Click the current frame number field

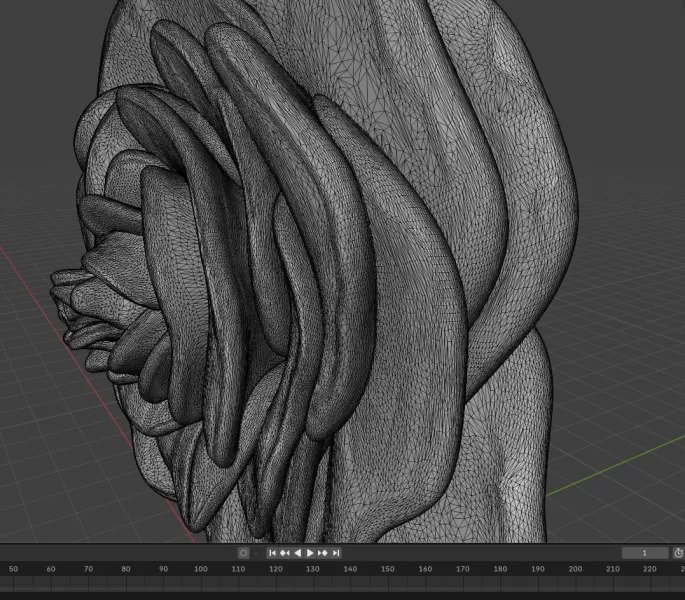click(645, 553)
